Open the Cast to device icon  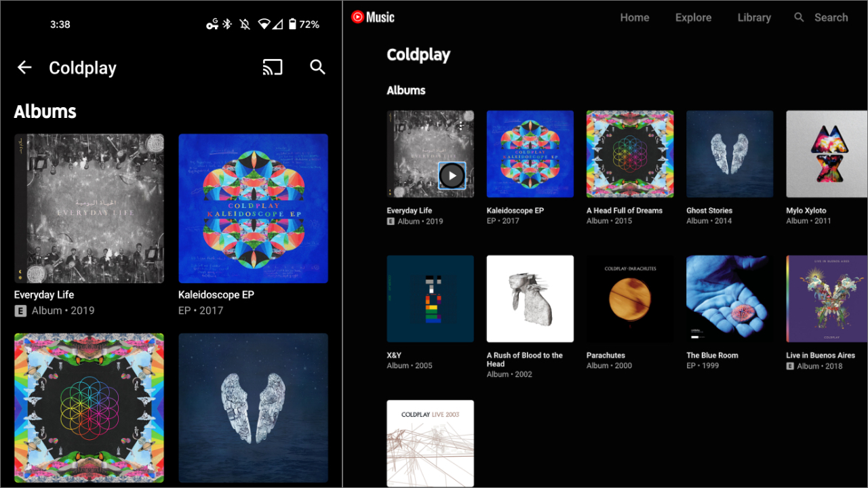click(x=273, y=67)
